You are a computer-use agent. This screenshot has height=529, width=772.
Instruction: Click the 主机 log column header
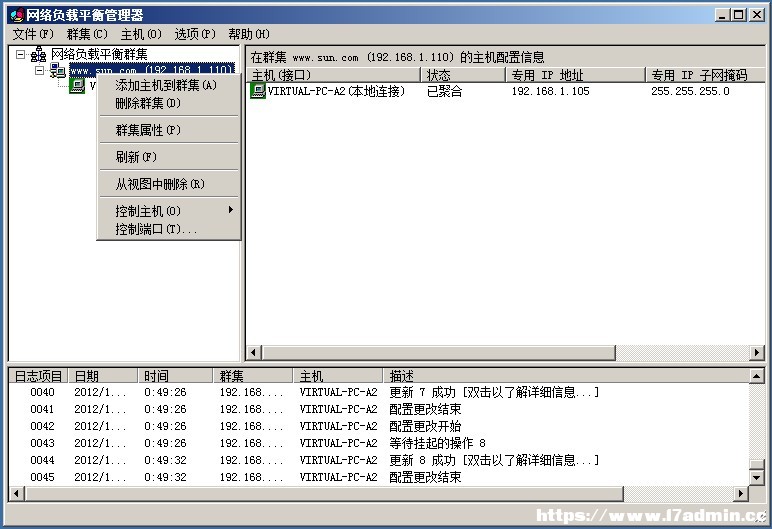click(338, 376)
